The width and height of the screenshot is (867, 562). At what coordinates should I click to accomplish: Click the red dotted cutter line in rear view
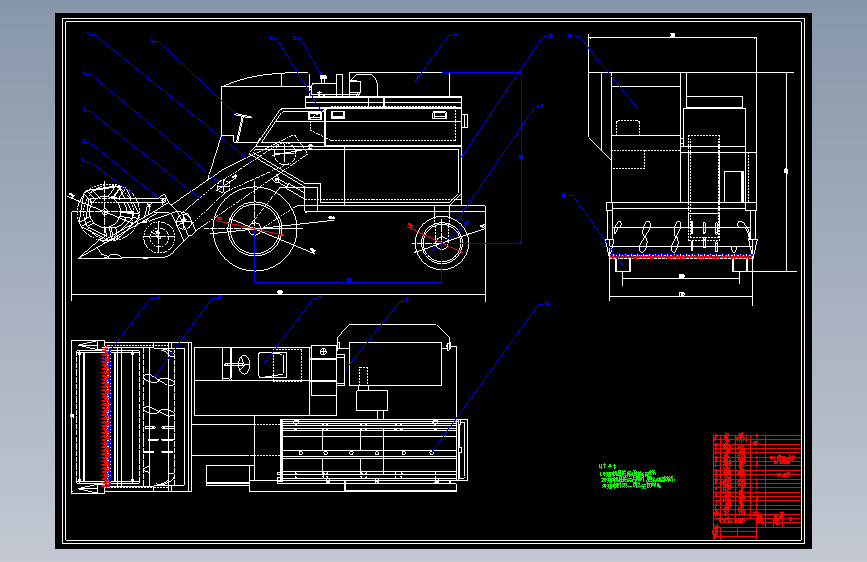point(681,257)
